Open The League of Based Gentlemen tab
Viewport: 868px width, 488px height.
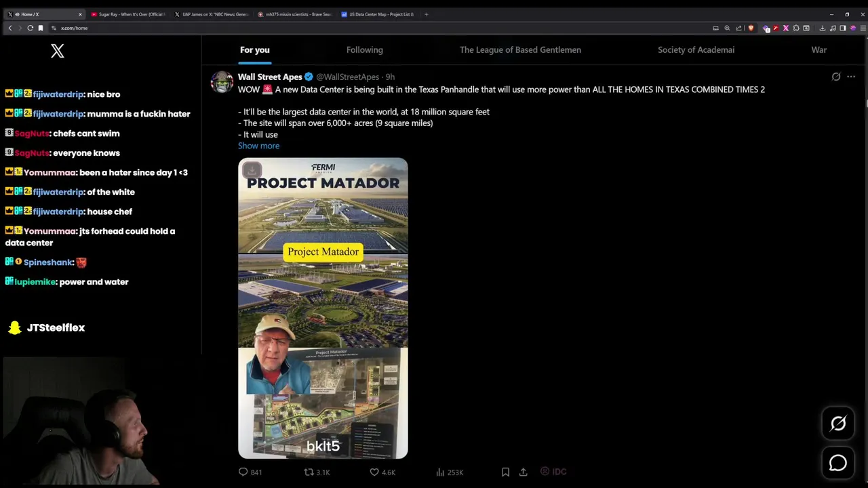[520, 49]
